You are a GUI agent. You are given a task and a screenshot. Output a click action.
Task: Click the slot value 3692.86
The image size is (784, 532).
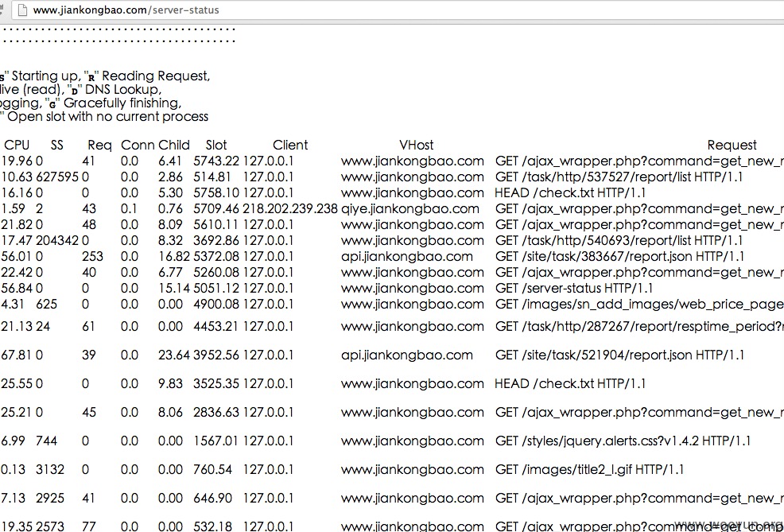click(216, 240)
